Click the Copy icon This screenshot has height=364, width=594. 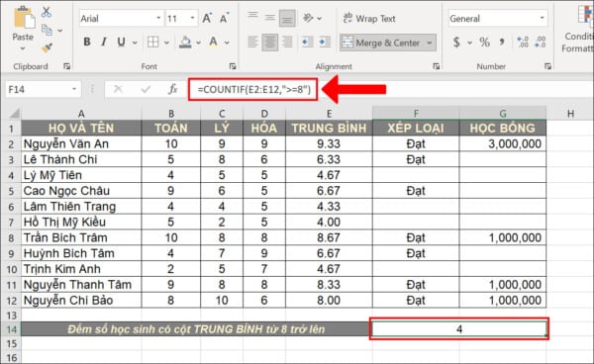[47, 30]
